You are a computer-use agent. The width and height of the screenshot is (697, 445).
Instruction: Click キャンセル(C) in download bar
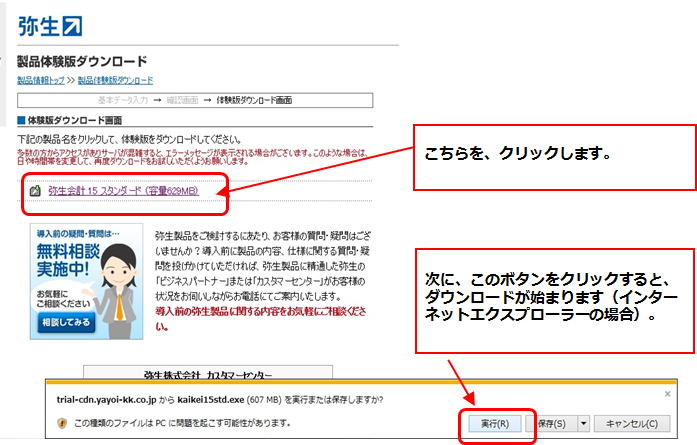pos(632,424)
